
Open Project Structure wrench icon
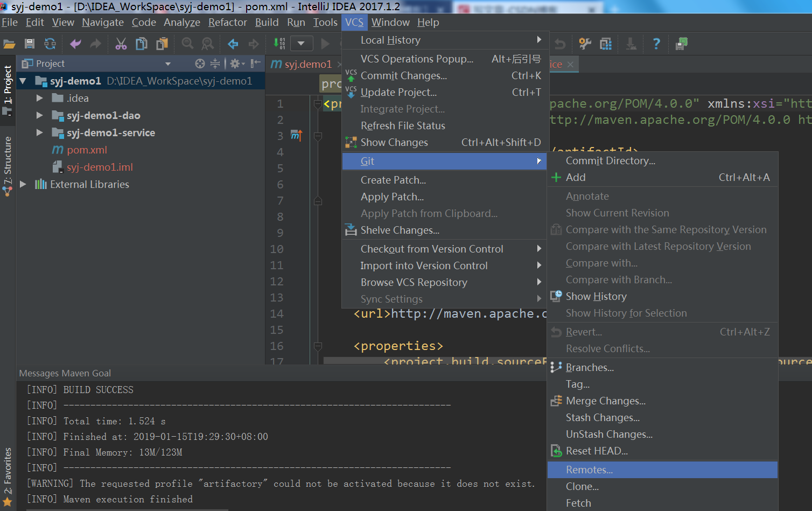585,44
